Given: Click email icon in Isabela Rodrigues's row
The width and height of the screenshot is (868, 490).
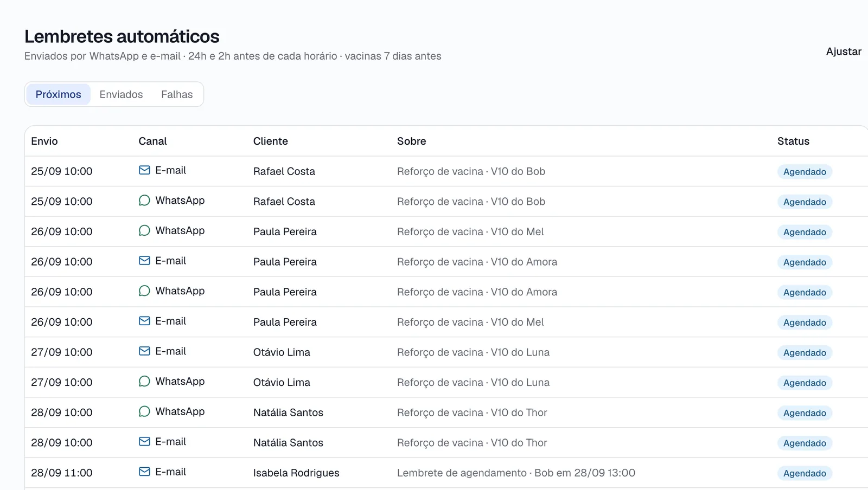Looking at the screenshot, I should [144, 472].
